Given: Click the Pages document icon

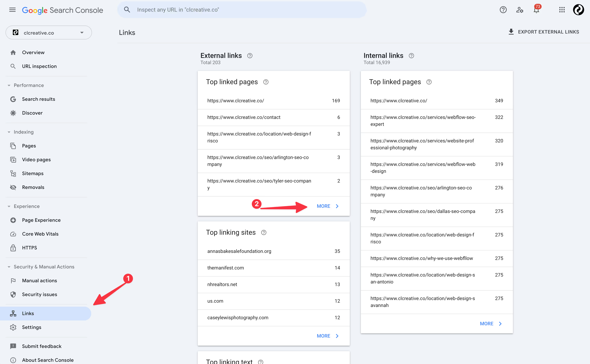Looking at the screenshot, I should tap(13, 146).
